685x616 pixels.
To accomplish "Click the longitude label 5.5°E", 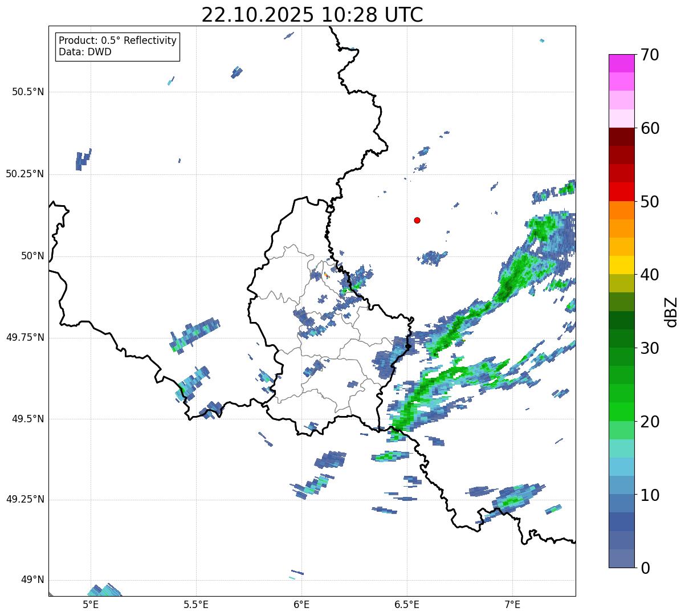I will click(196, 604).
